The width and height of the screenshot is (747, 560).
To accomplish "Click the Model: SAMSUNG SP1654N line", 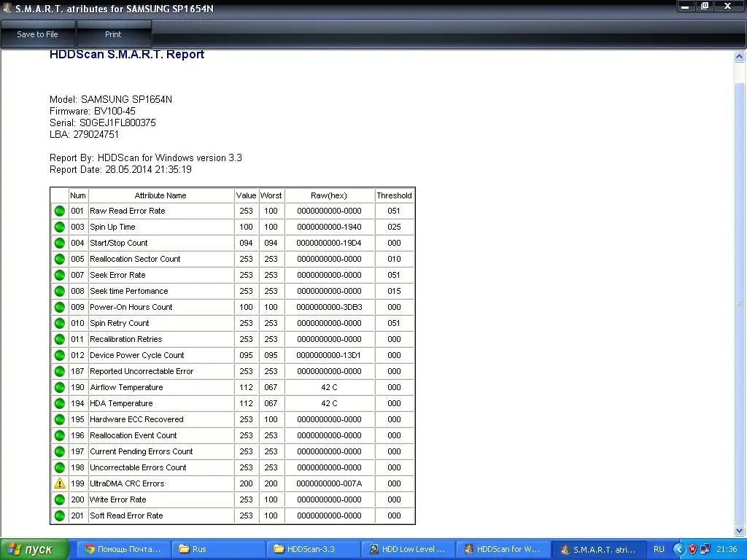I will tap(111, 99).
